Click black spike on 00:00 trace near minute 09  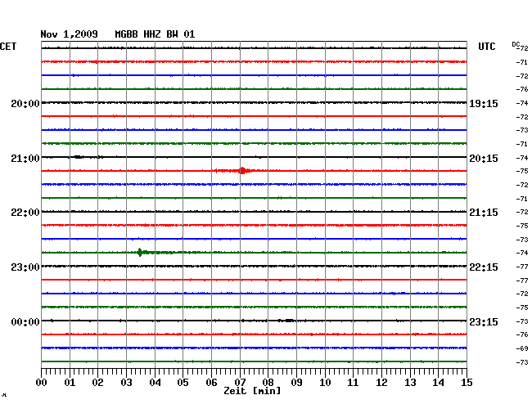[289, 321]
